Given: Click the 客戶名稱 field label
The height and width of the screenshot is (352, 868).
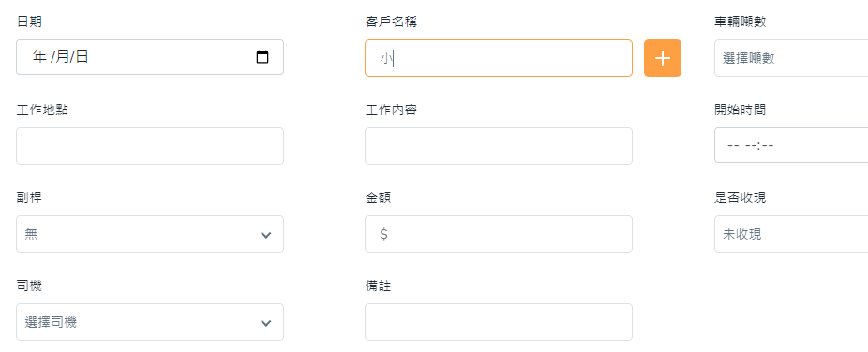Looking at the screenshot, I should (x=391, y=22).
